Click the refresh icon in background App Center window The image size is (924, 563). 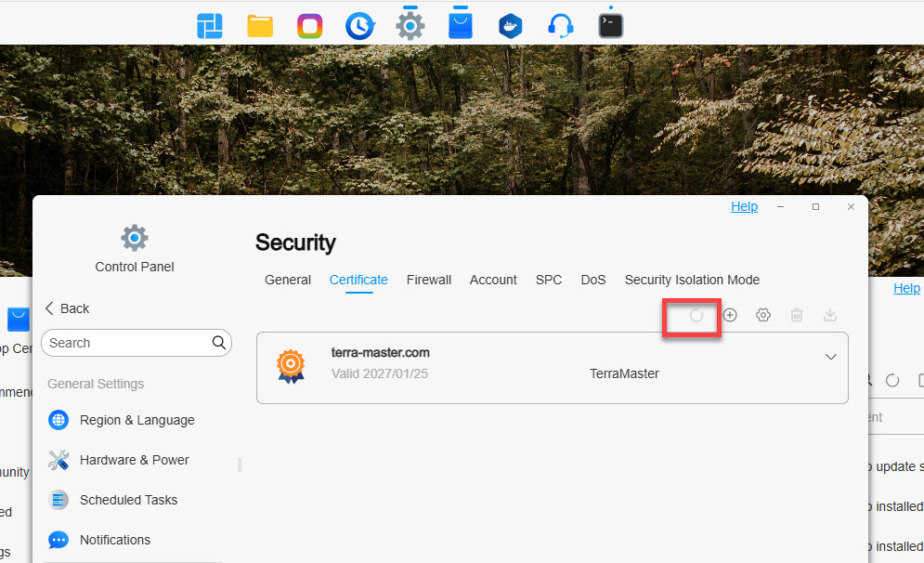(x=892, y=381)
